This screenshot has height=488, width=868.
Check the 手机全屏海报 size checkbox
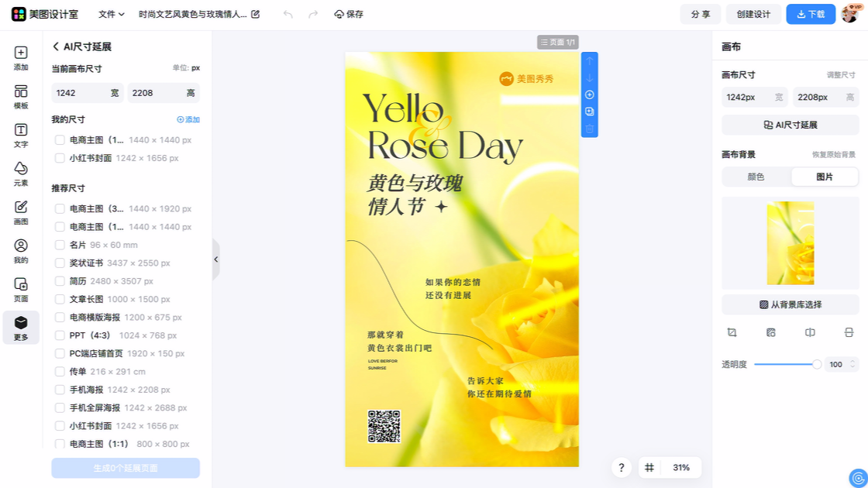(x=60, y=407)
